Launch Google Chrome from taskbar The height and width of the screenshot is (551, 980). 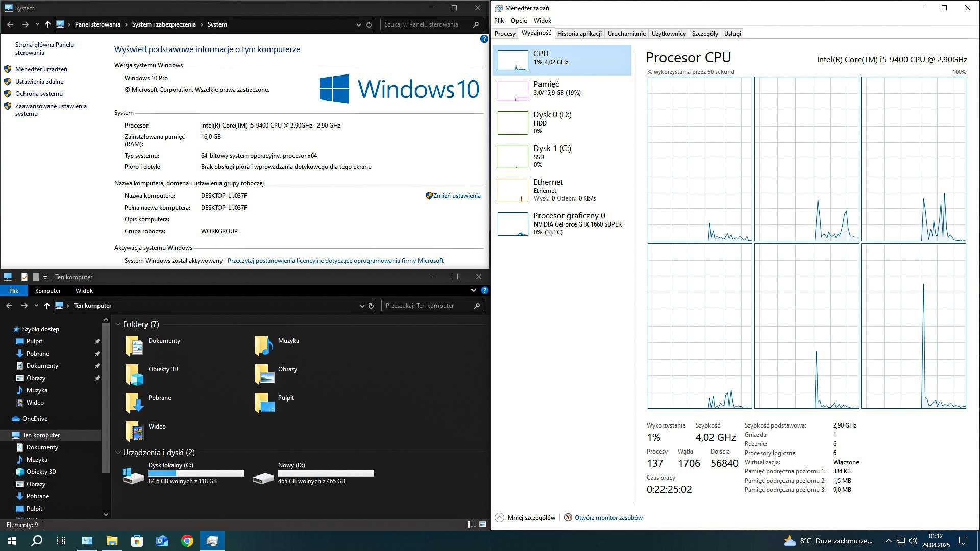pyautogui.click(x=187, y=541)
